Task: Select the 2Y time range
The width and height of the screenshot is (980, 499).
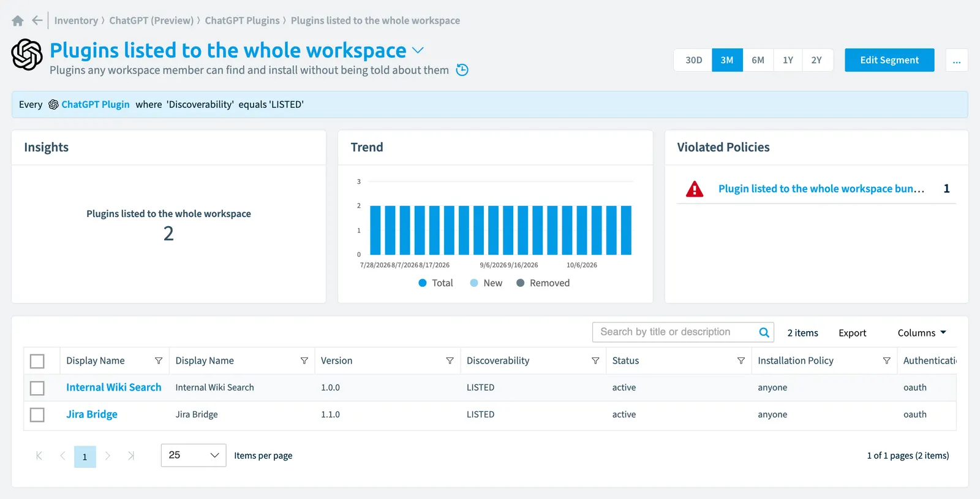Action: pyautogui.click(x=817, y=60)
